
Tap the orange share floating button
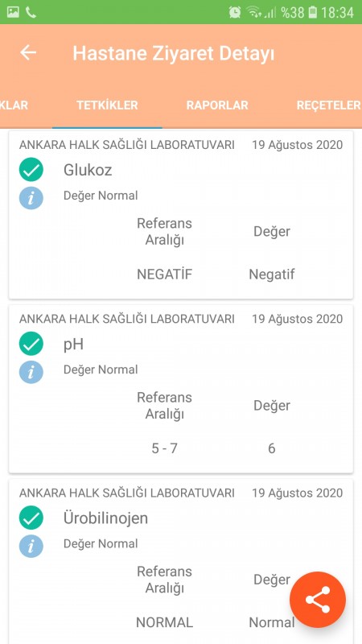point(318,600)
